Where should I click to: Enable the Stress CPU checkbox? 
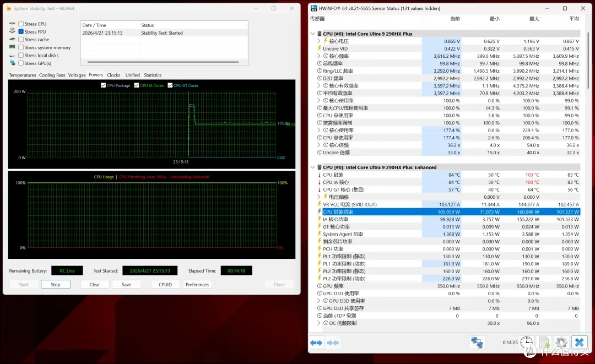pyautogui.click(x=21, y=24)
